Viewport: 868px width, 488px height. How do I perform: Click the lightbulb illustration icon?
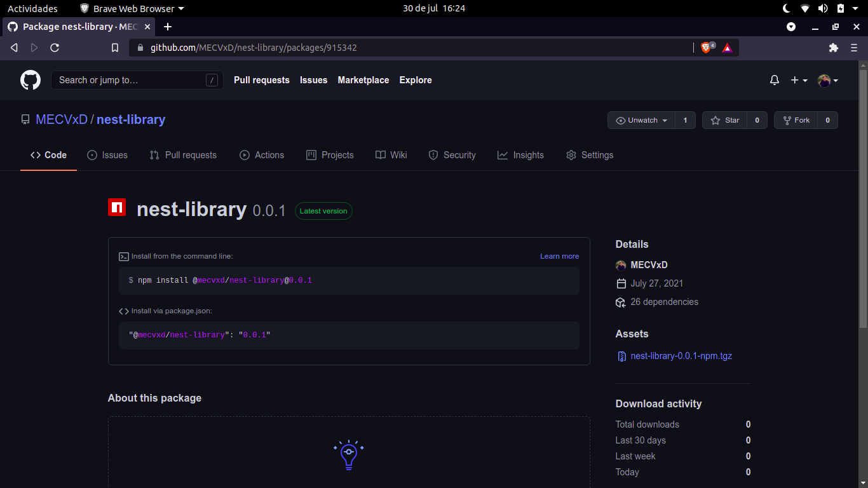[349, 454]
